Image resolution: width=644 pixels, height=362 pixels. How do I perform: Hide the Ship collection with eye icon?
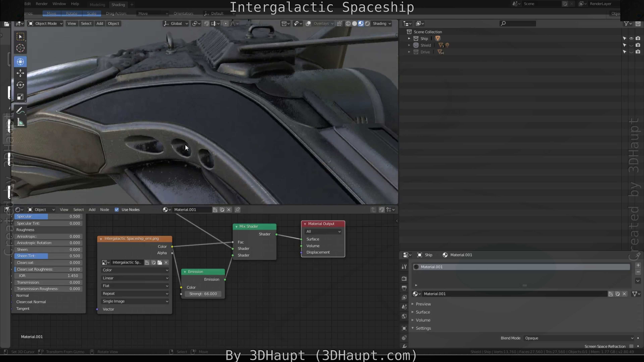click(631, 39)
